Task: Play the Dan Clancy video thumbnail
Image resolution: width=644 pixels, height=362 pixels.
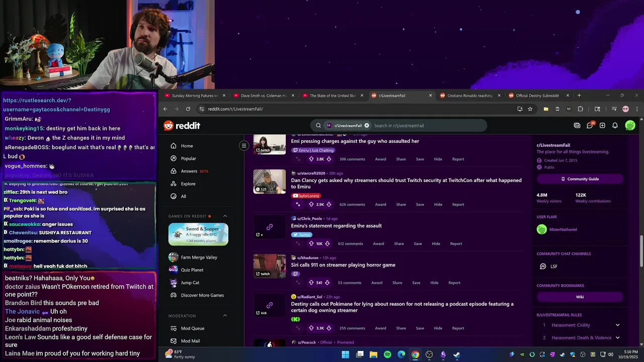Action: 270,182
